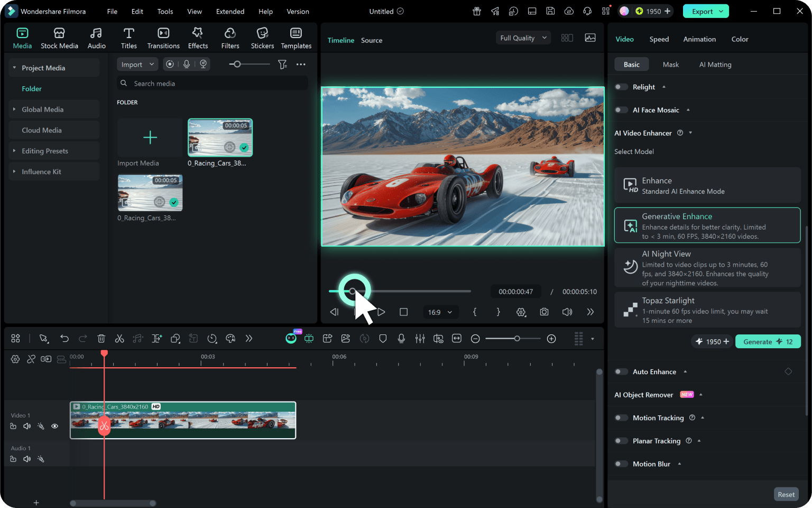
Task: Click the Search media field
Action: pyautogui.click(x=213, y=83)
